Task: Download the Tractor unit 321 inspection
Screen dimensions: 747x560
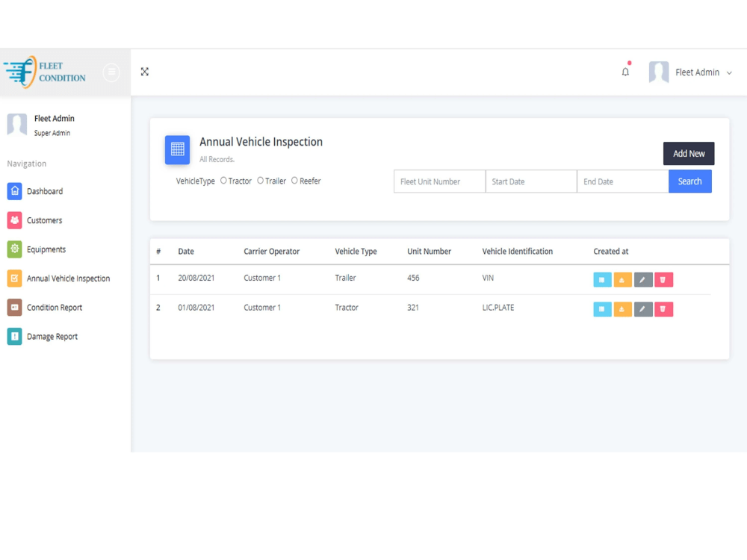Action: click(x=622, y=309)
